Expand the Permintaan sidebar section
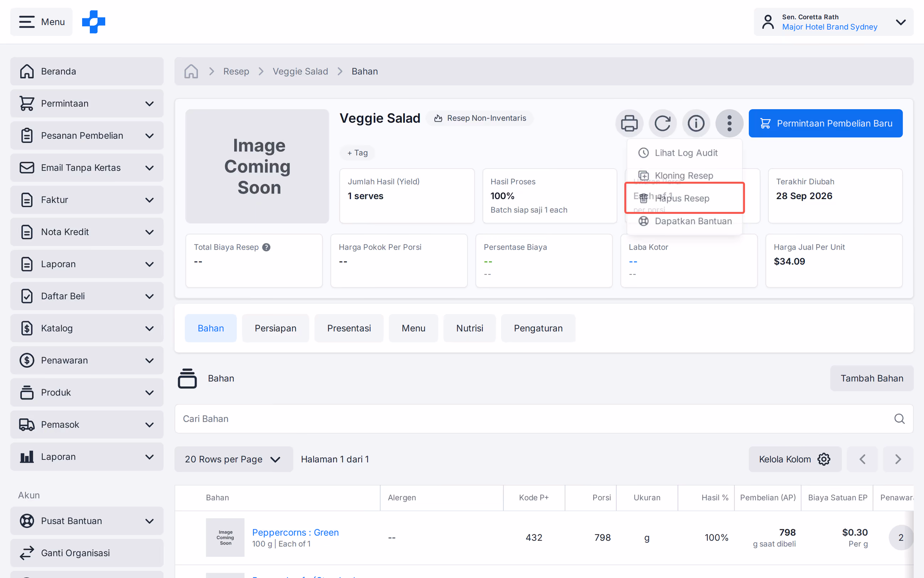Screen dimensions: 924x578 point(87,103)
